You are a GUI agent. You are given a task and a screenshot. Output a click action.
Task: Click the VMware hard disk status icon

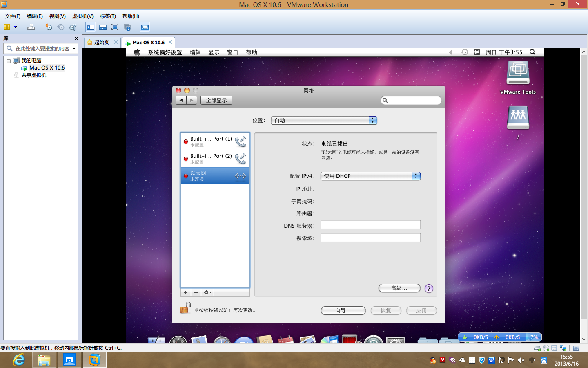pyautogui.click(x=537, y=348)
